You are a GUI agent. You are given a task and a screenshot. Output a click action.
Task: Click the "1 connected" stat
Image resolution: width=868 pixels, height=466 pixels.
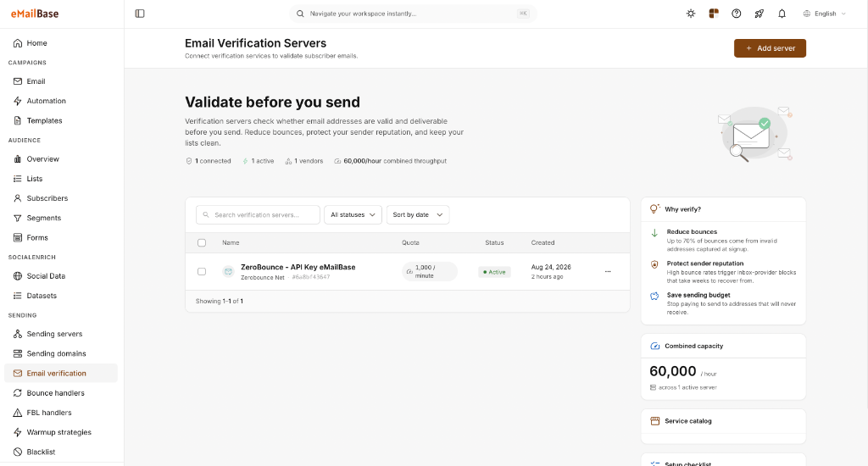tap(209, 161)
